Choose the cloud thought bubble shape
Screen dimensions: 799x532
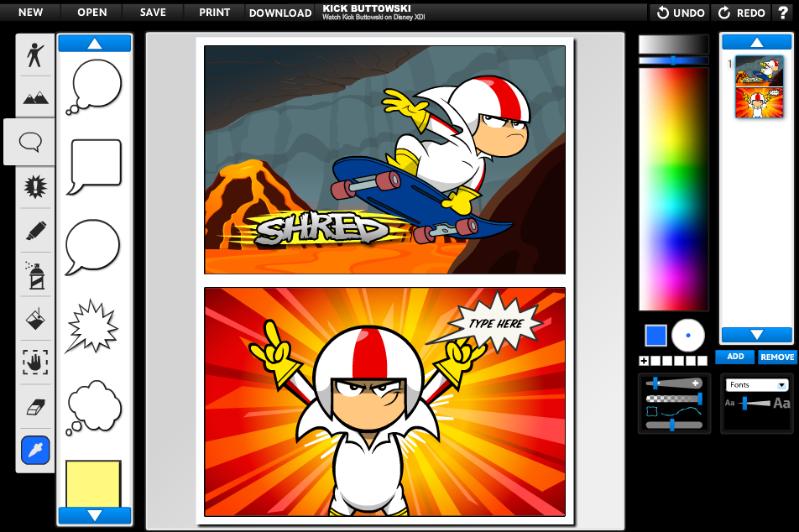(x=94, y=408)
